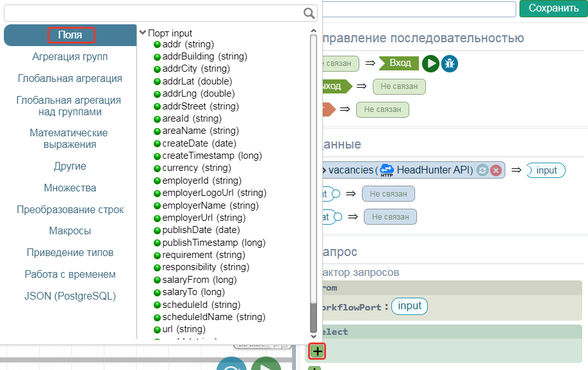Choose employerName (string) field

pos(202,205)
